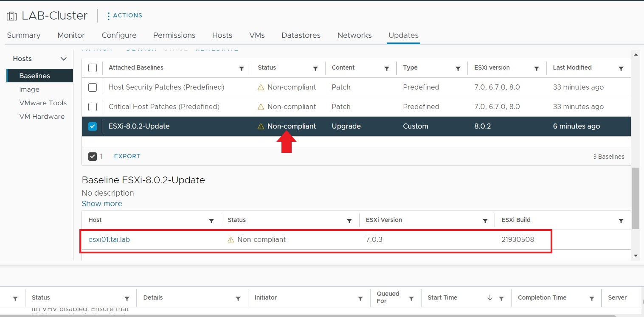
Task: Collapse the Hosts section in sidebar
Action: tap(64, 59)
